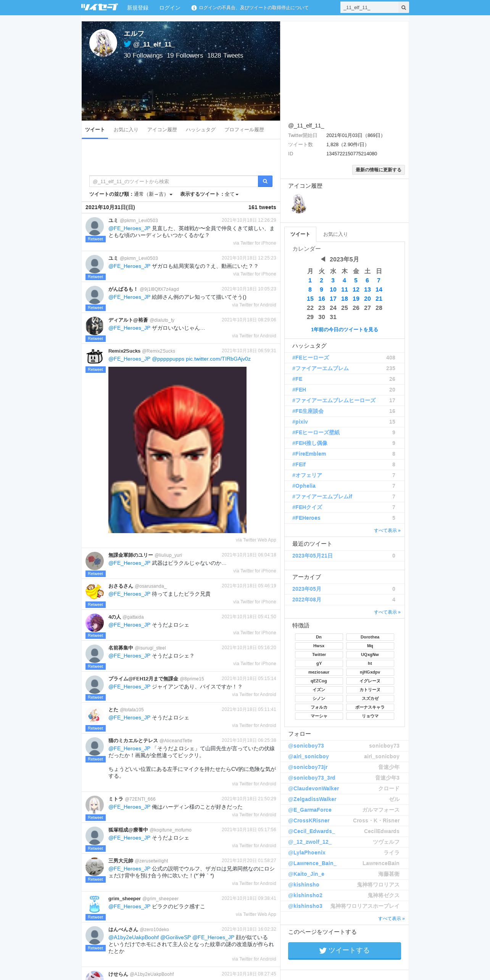Screen dimensions: 490x980
Task: Open the ハッシュタグ tab
Action: click(201, 130)
